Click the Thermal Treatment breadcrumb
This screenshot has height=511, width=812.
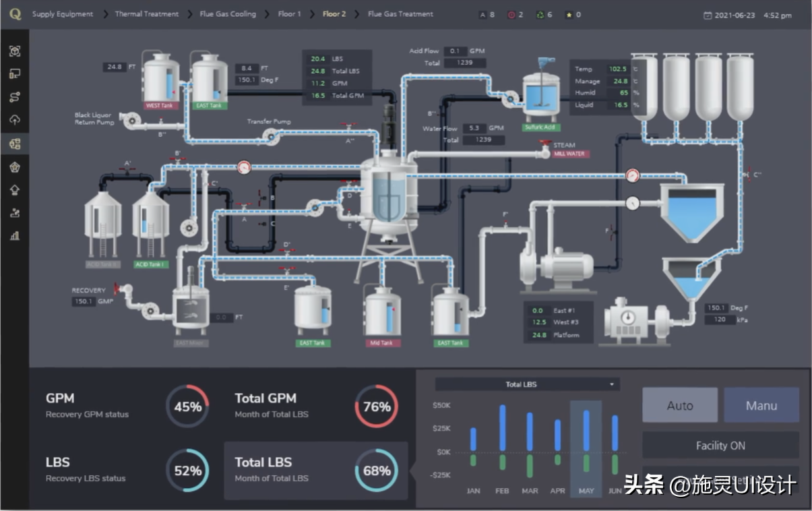click(x=147, y=14)
